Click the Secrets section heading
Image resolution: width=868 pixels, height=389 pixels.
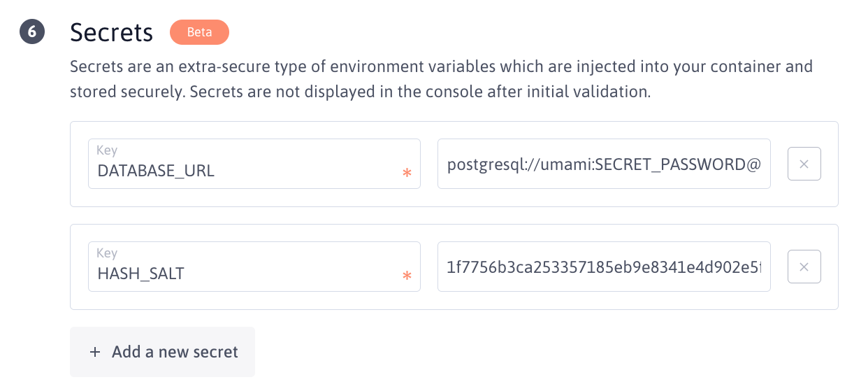112,32
